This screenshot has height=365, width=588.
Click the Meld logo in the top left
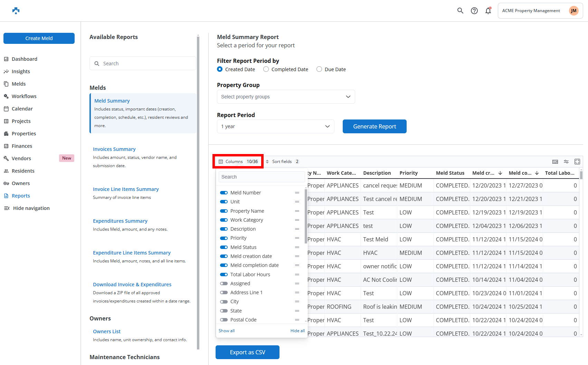click(x=16, y=10)
